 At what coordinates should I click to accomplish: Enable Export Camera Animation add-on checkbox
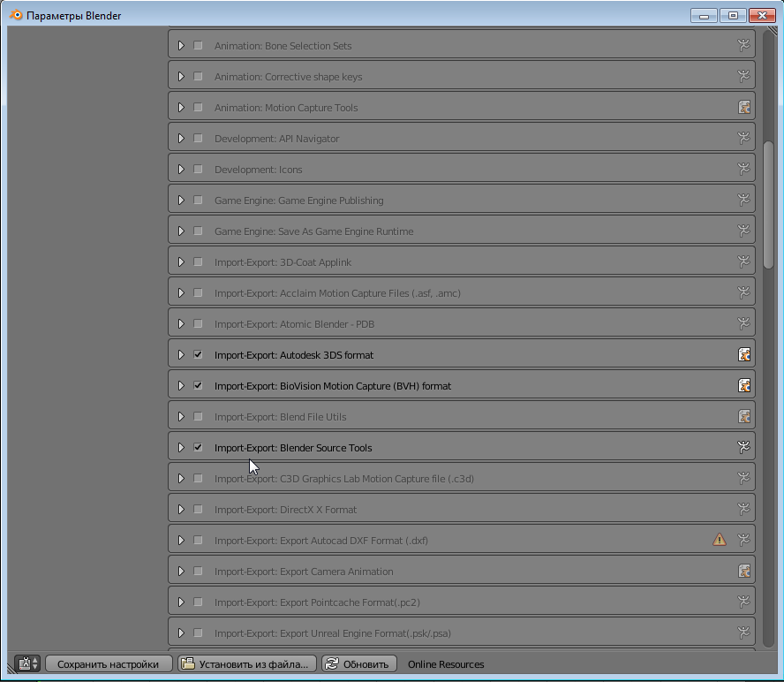pyautogui.click(x=198, y=571)
